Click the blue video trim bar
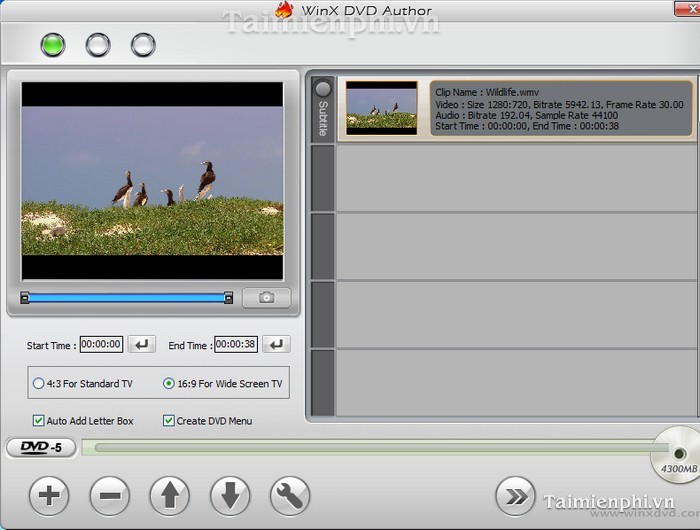 [x=127, y=298]
